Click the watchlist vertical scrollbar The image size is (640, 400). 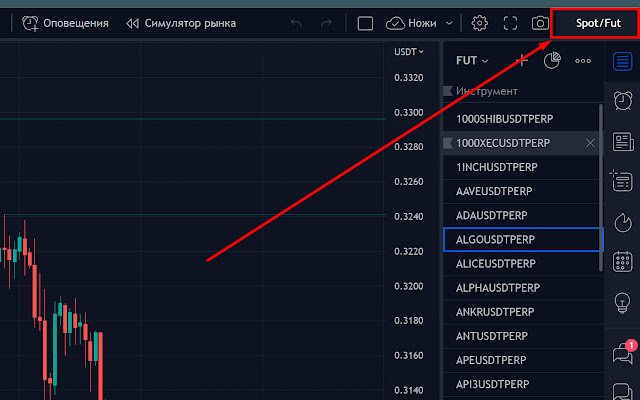(600, 188)
